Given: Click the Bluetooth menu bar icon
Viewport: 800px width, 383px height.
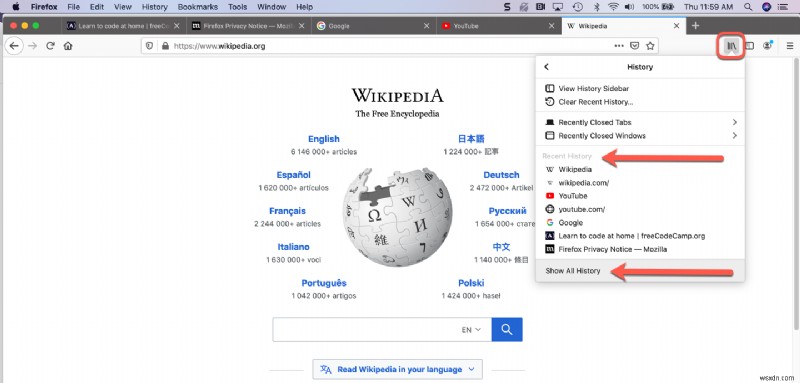Looking at the screenshot, I should tap(595, 7).
